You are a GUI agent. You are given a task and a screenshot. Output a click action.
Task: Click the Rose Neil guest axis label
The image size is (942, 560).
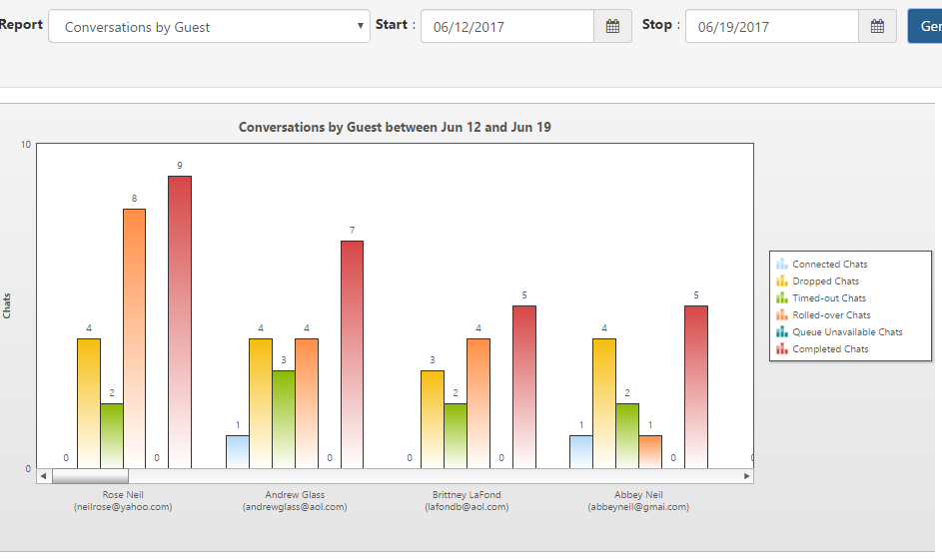click(x=123, y=500)
